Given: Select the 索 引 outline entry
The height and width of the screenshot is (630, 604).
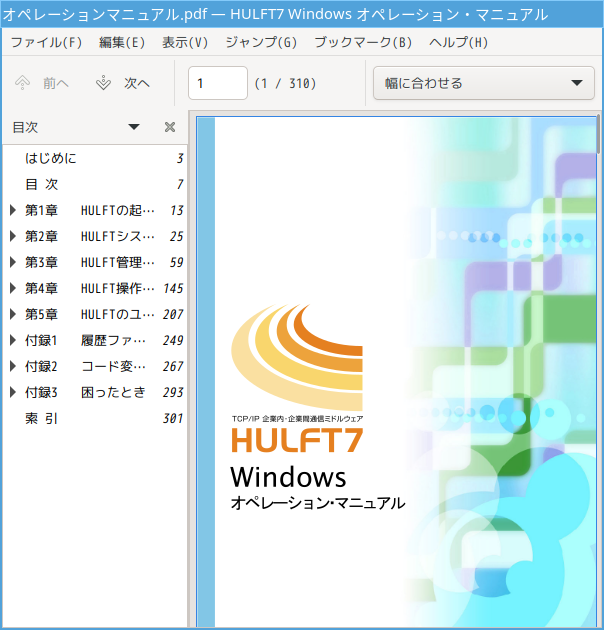Looking at the screenshot, I should [95, 418].
